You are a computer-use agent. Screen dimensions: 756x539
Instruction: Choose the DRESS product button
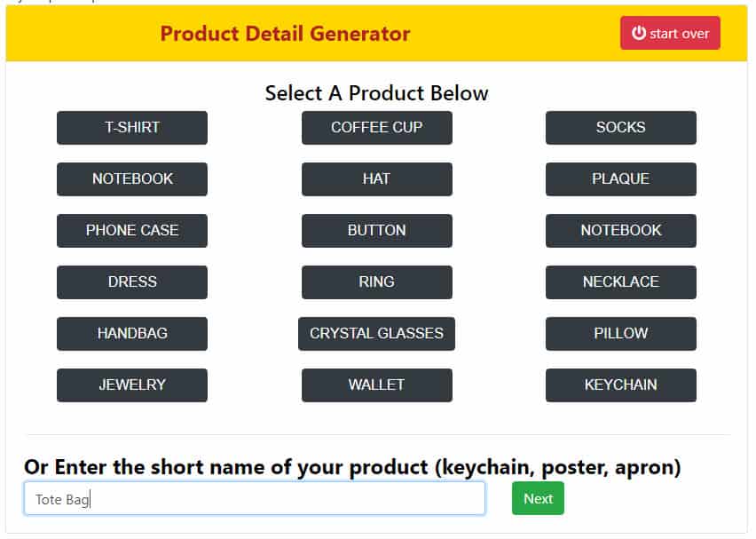pyautogui.click(x=132, y=282)
